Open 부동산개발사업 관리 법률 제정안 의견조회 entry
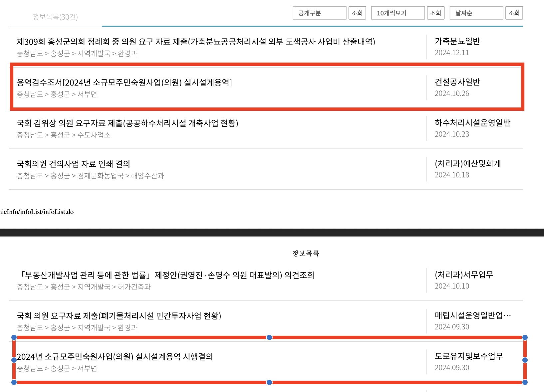The height and width of the screenshot is (392, 544). pos(165,275)
